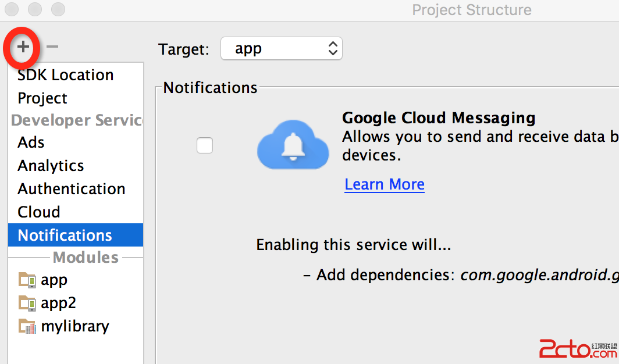Open the Target dropdown showing app
The height and width of the screenshot is (364, 619).
click(282, 48)
